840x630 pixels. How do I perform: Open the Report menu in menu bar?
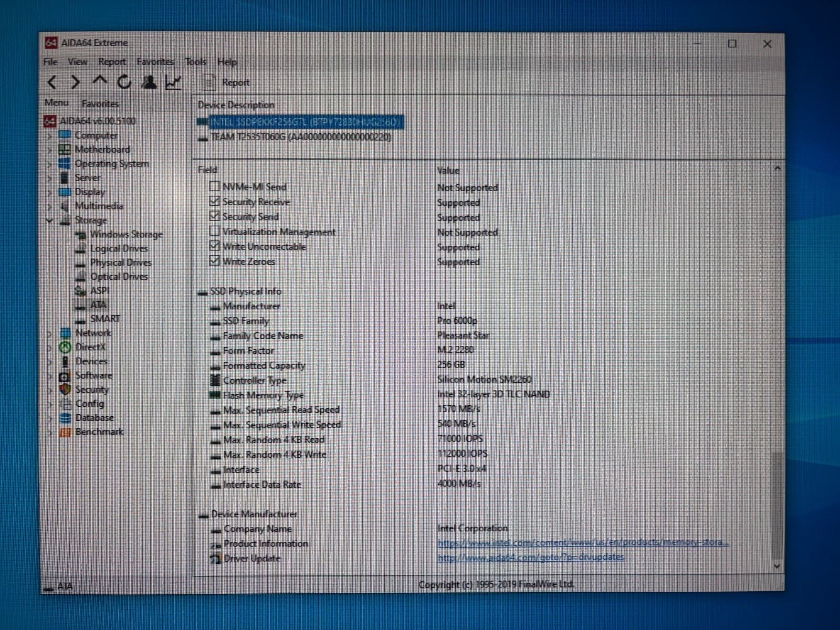coord(112,62)
